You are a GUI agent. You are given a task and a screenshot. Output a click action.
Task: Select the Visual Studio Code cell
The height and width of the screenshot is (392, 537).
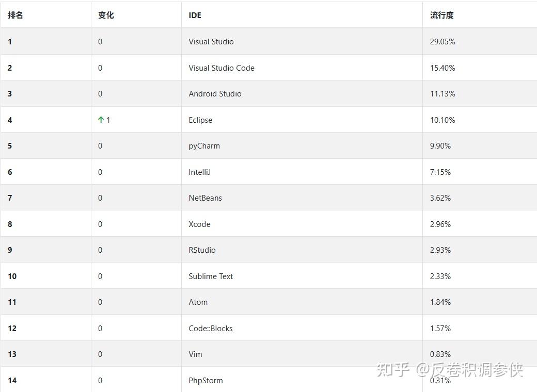[222, 68]
